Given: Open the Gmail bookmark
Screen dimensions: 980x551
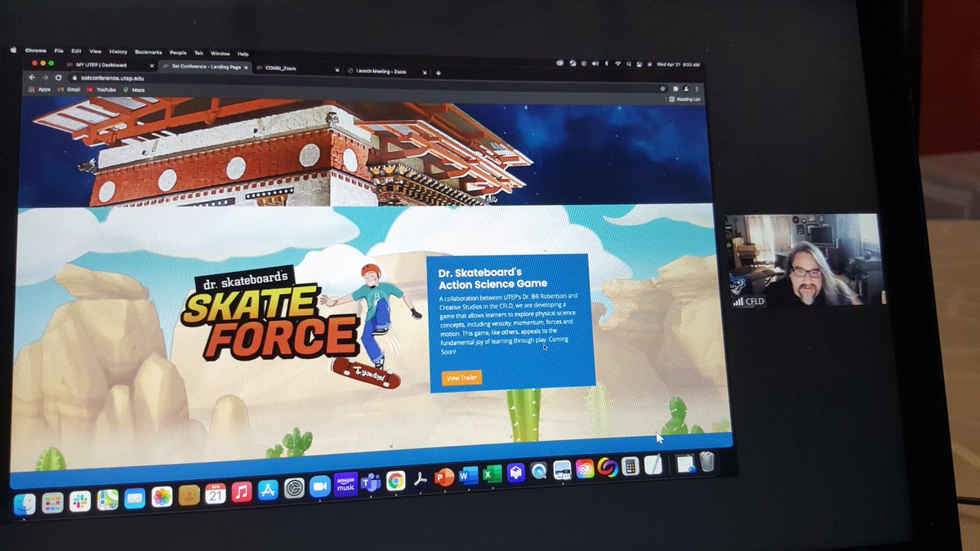Looking at the screenshot, I should (x=69, y=89).
